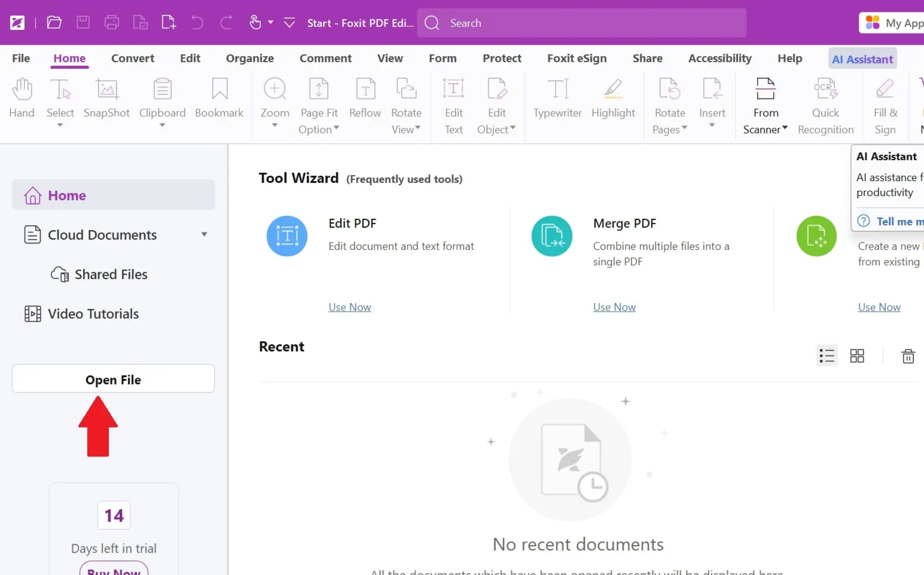Switch to the Organize tab
924x575 pixels.
250,58
